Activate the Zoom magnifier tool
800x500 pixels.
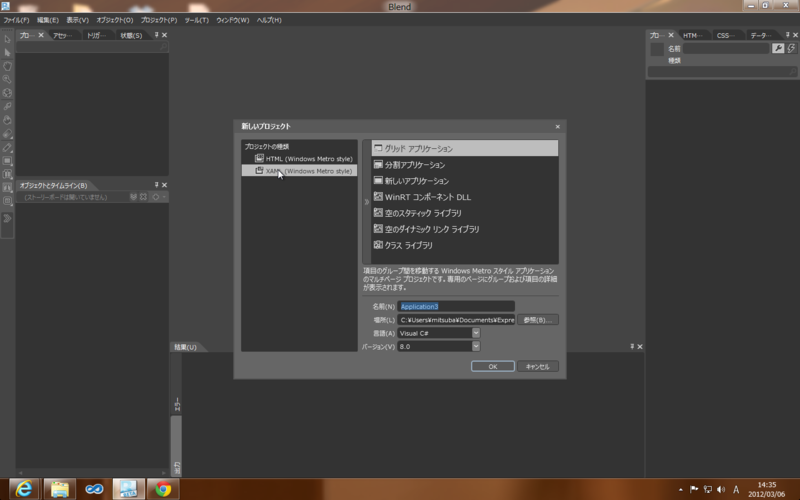(7, 80)
